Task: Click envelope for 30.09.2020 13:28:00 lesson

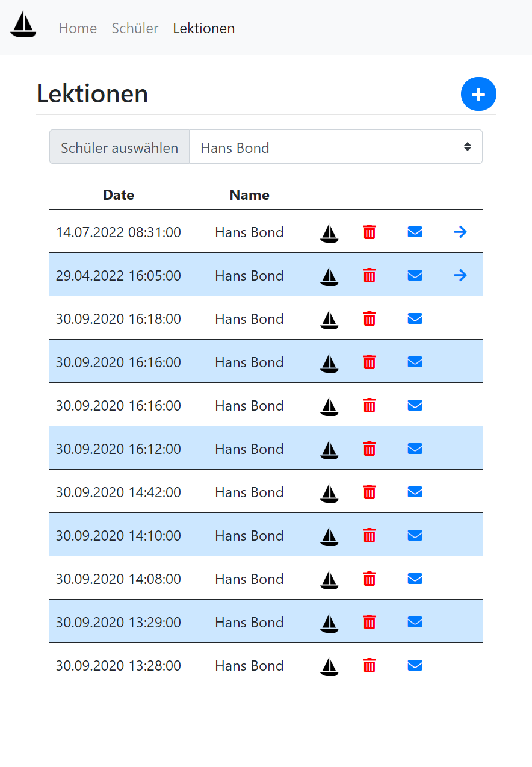Action: tap(415, 665)
